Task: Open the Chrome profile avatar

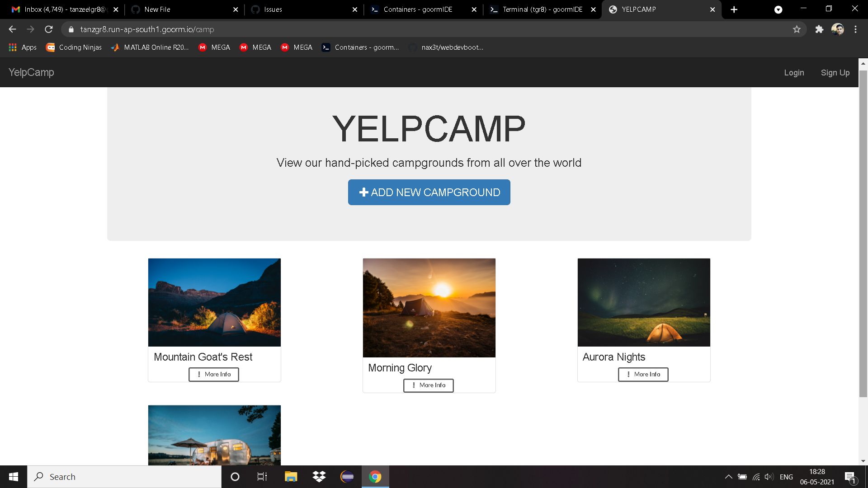Action: pyautogui.click(x=838, y=29)
